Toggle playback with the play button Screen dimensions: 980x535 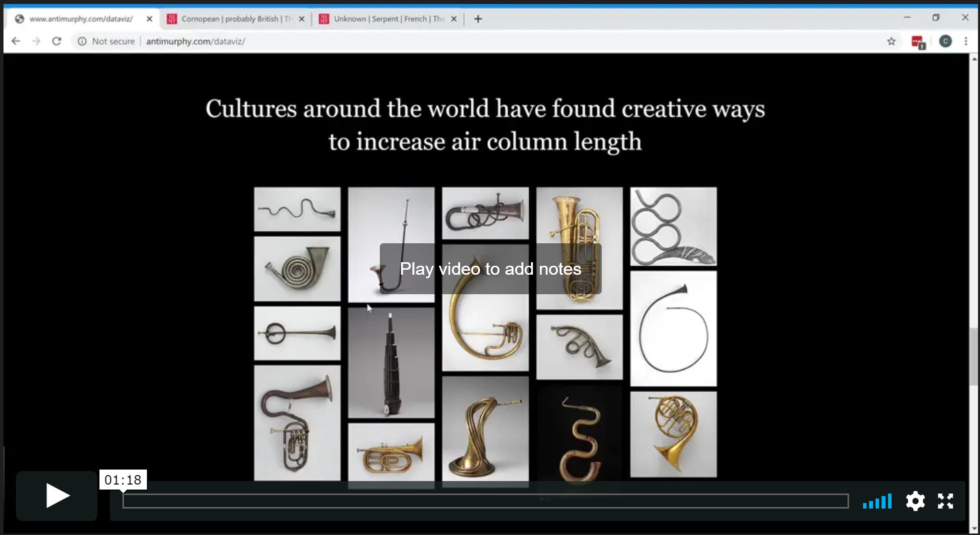(x=56, y=496)
